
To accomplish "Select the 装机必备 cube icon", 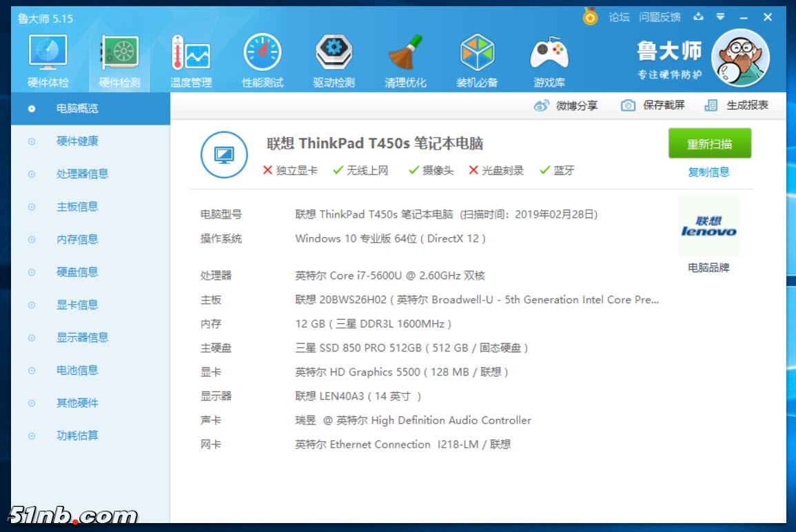I will point(477,54).
